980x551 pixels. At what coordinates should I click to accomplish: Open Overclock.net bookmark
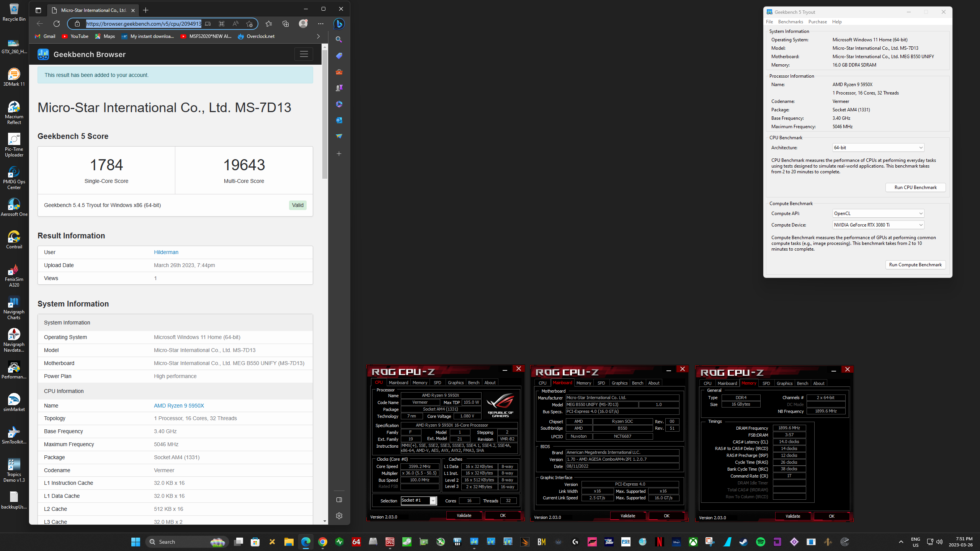coord(256,36)
